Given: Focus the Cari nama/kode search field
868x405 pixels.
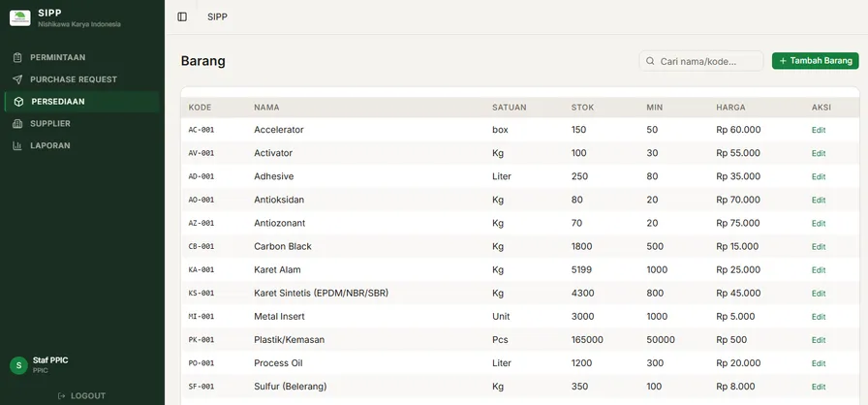Looking at the screenshot, I should pos(701,61).
